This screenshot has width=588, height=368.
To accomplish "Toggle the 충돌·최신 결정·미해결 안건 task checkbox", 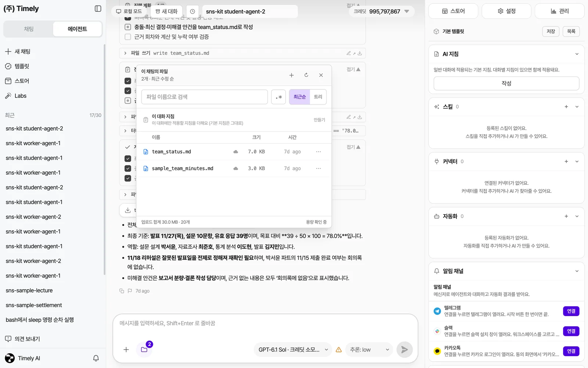I will (128, 27).
